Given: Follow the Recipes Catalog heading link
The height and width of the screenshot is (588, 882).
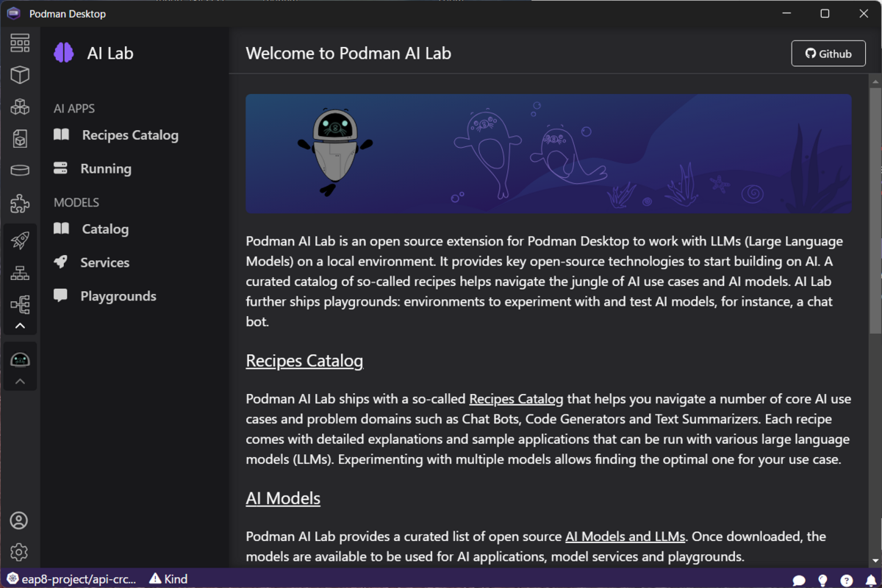Looking at the screenshot, I should pos(304,361).
